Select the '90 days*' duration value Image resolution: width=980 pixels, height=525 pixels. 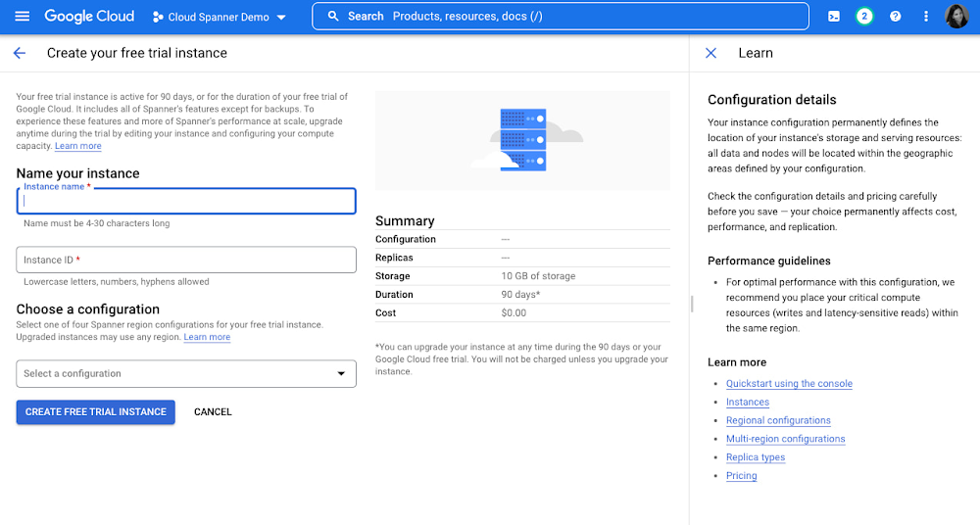520,295
